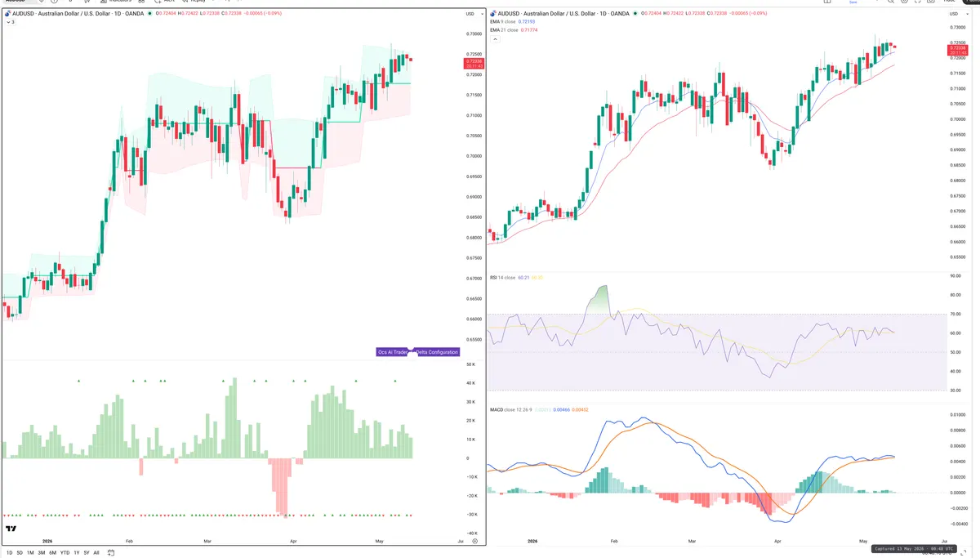Image resolution: width=980 pixels, height=558 pixels.
Task: Select MACD close 12 26 9 legend
Action: tap(512, 410)
